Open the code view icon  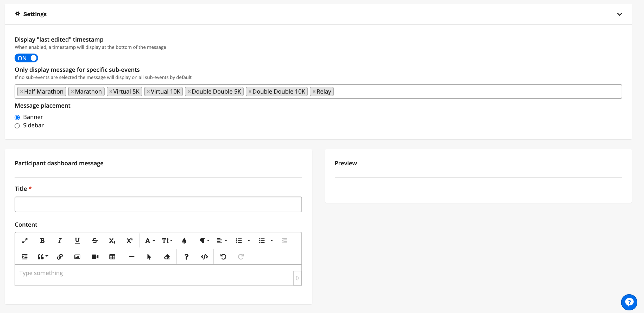(204, 257)
